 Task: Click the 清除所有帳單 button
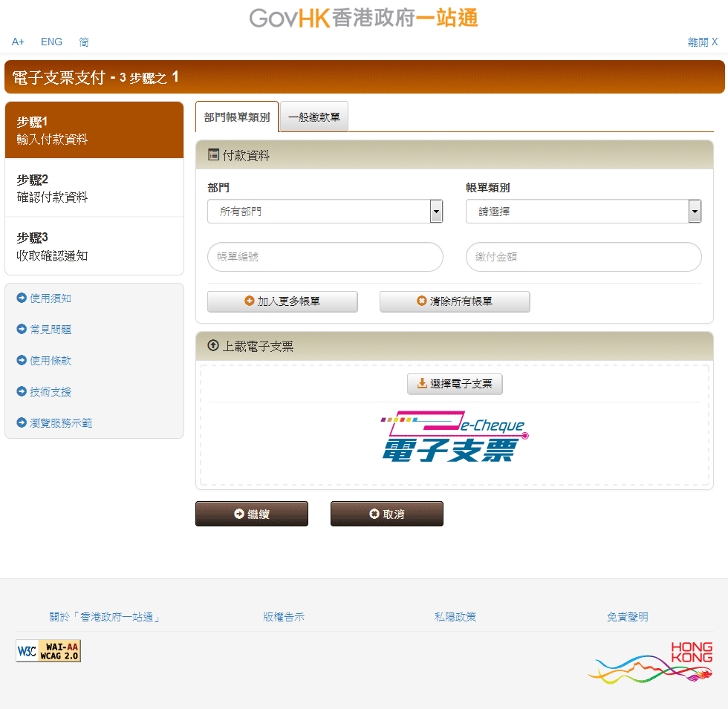455,301
